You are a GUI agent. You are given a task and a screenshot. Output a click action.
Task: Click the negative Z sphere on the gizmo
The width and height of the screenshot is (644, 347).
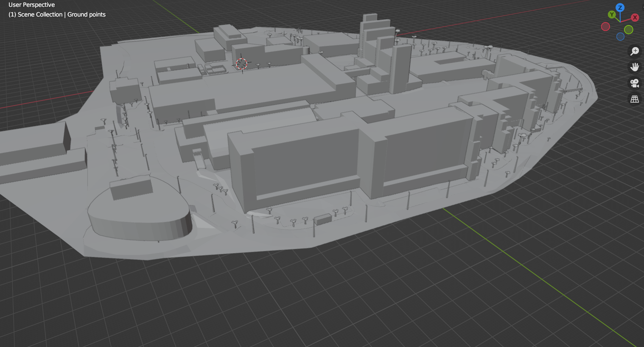620,36
